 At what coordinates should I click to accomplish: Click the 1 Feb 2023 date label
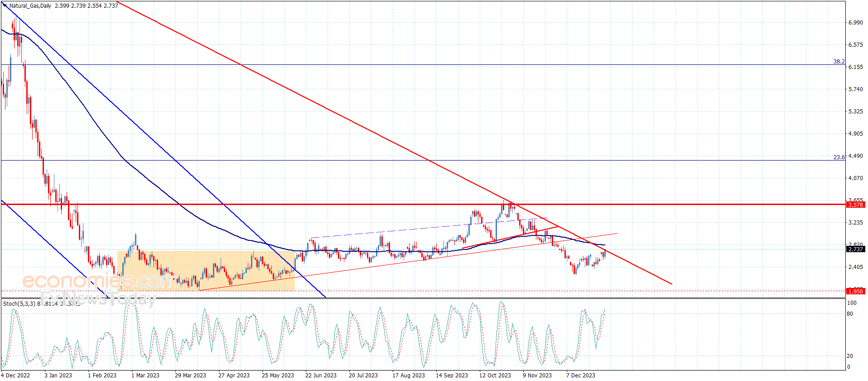point(102,375)
